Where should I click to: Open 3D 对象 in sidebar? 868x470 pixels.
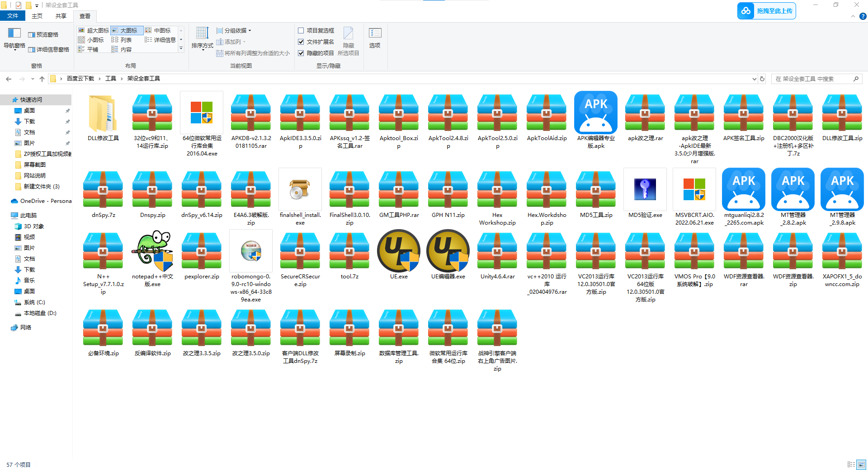pos(33,226)
